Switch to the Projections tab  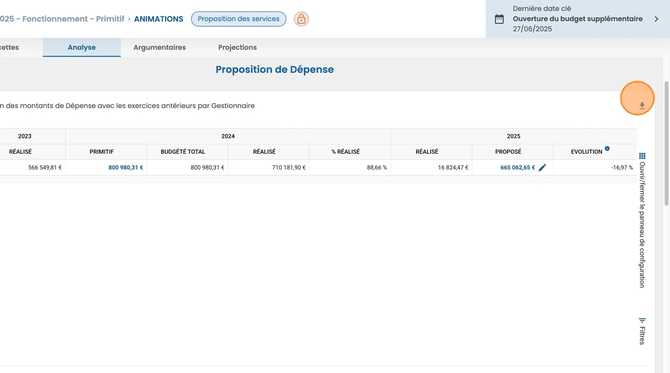pos(237,47)
